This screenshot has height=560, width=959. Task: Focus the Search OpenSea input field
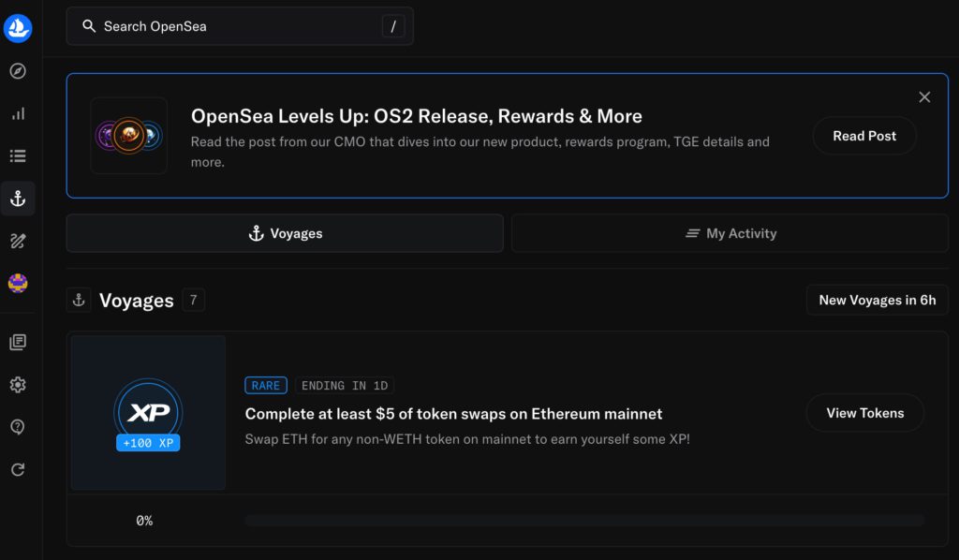click(240, 26)
